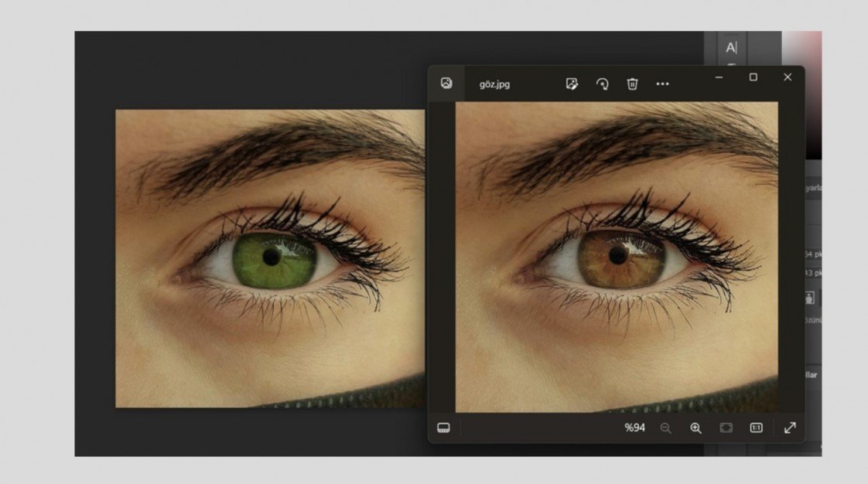Delete göz.jpg using the trash icon

tap(632, 84)
